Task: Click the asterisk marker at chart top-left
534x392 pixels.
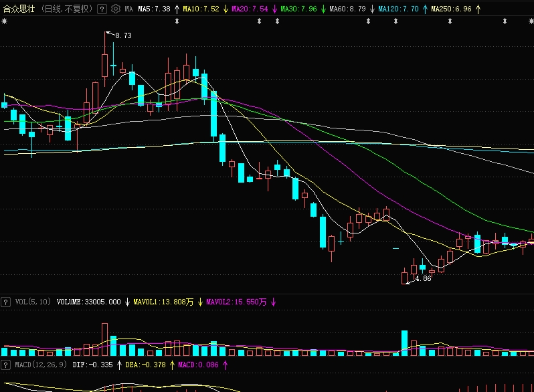Action: [4, 21]
